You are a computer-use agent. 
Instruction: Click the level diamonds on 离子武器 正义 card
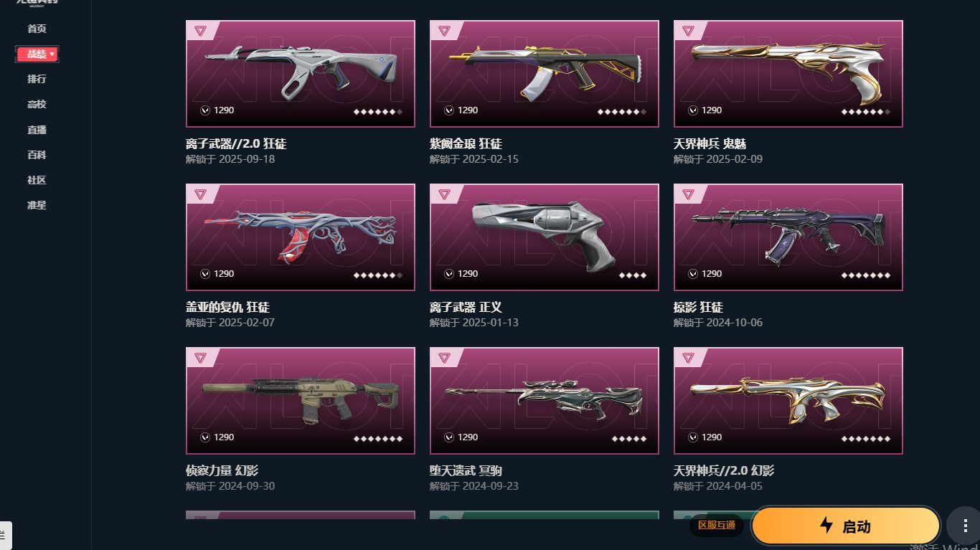point(632,275)
